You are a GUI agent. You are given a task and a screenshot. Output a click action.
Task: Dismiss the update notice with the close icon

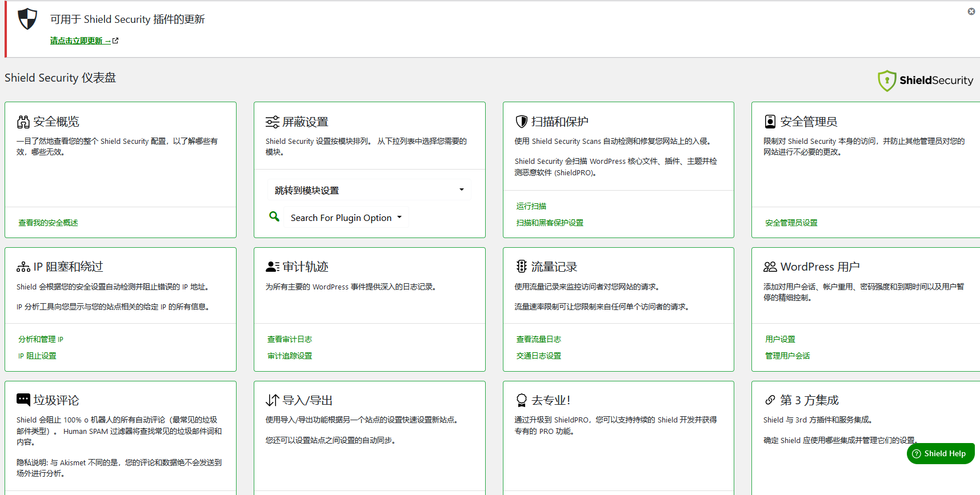(971, 11)
